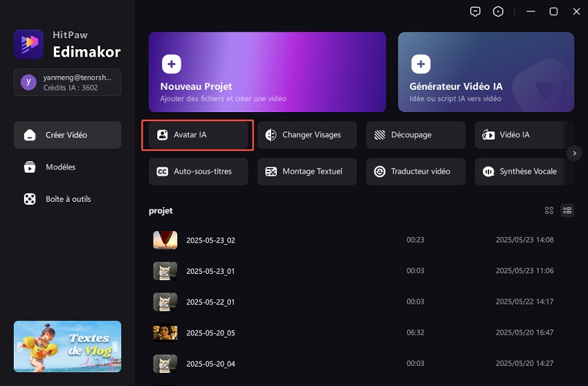The width and height of the screenshot is (588, 386).
Task: Click the plus icon on Nouveau Projet card
Action: pyautogui.click(x=172, y=64)
